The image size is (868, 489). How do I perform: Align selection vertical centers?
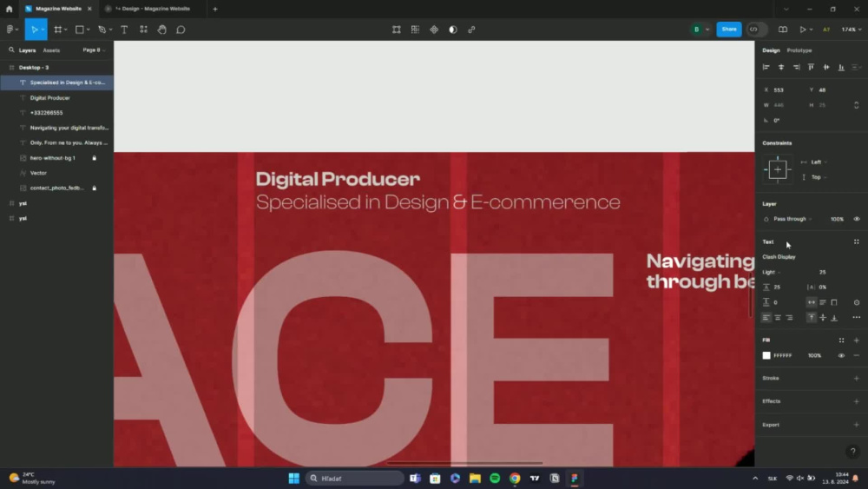(826, 67)
